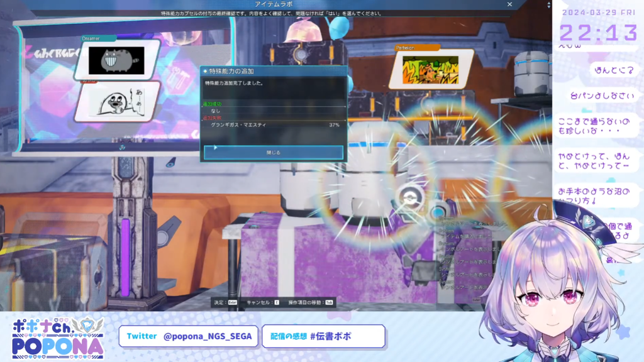Click the ほんとに? chat message
The width and height of the screenshot is (644, 362).
coord(614,70)
